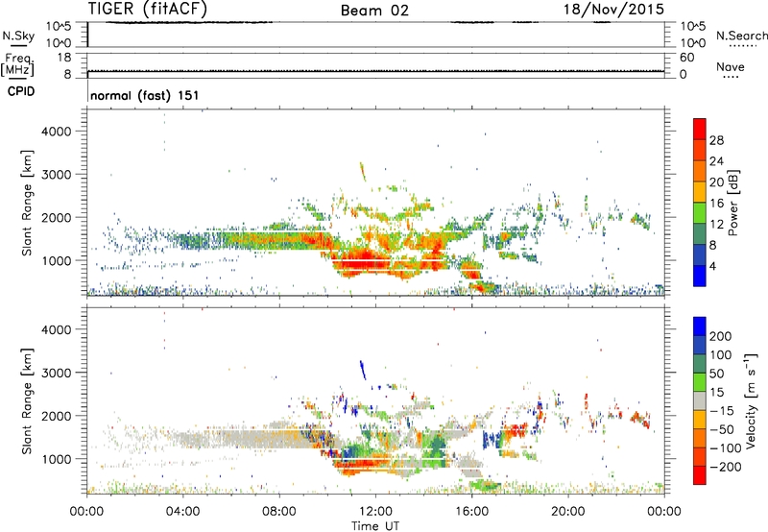Click the 16 tick on power colorbar
Image resolution: width=768 pixels, height=532 pixels.
tap(716, 204)
